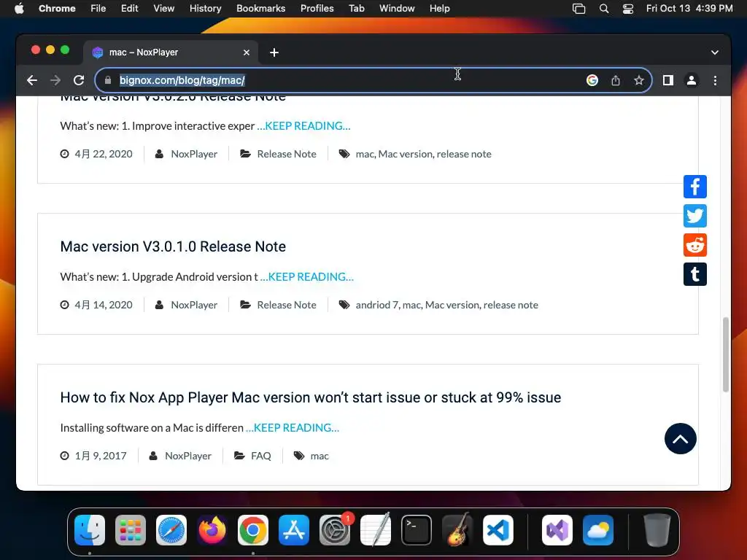Screen dimensions: 747x560
Task: Launch Firefox from the Dock
Action: coord(212,530)
